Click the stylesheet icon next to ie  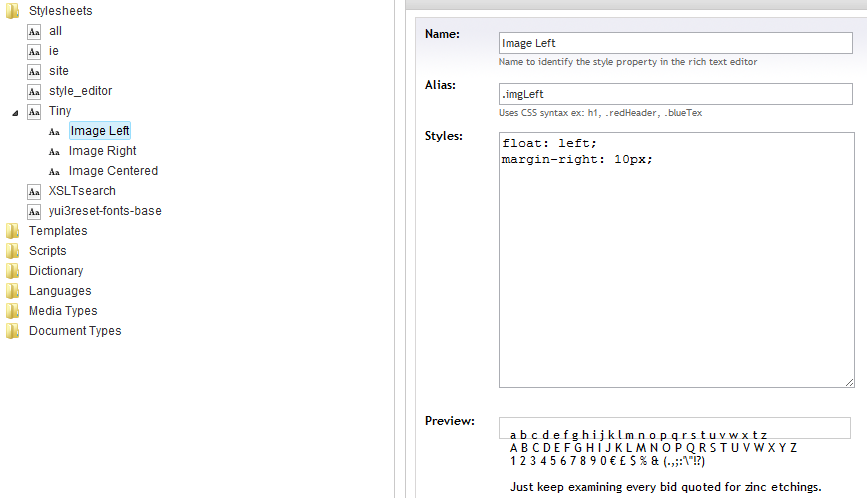coord(34,51)
